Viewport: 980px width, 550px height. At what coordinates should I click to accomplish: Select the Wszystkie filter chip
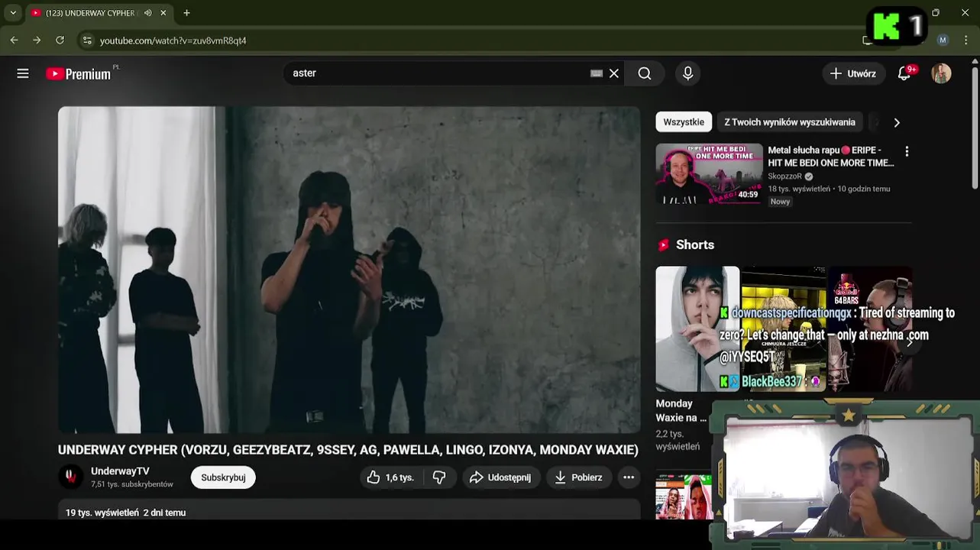pos(684,122)
